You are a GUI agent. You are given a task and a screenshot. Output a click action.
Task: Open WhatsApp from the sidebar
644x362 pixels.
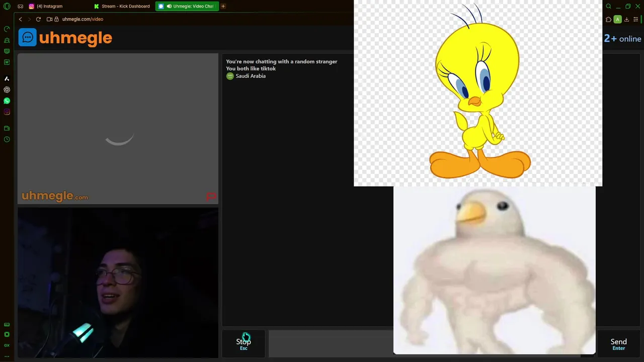(x=7, y=101)
